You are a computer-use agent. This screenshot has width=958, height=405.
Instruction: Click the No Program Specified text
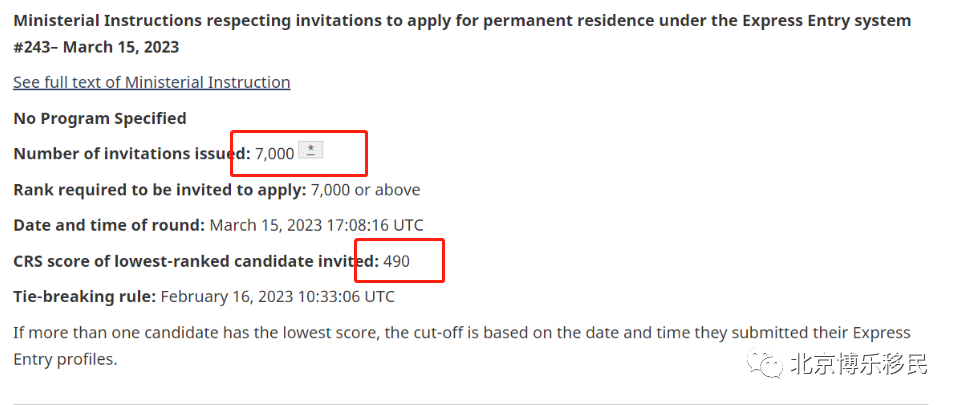coord(100,118)
